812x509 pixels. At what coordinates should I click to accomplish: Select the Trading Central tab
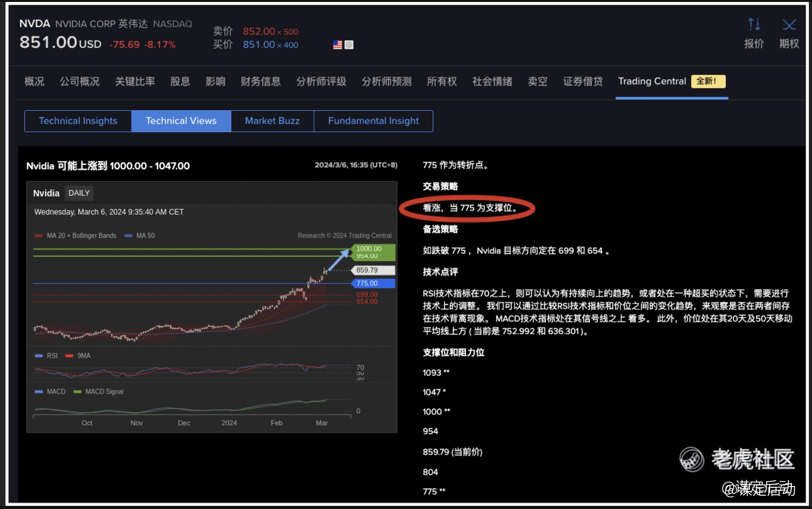click(x=652, y=81)
